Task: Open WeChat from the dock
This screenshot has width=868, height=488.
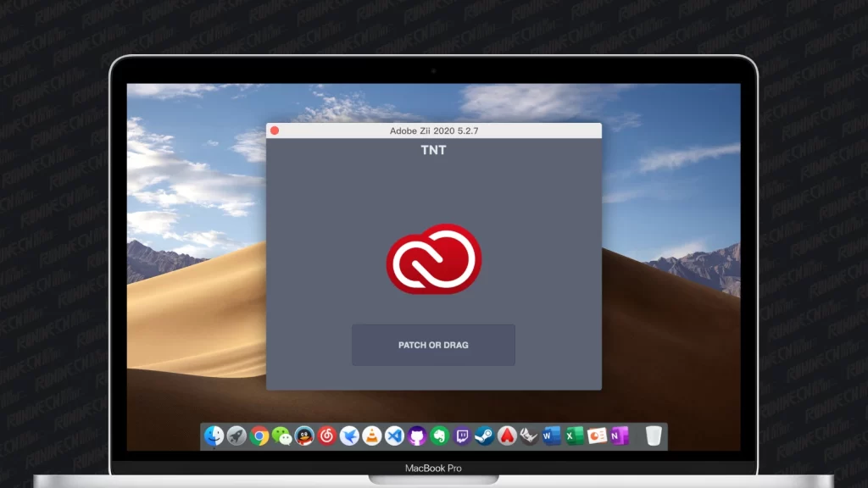Action: click(282, 436)
